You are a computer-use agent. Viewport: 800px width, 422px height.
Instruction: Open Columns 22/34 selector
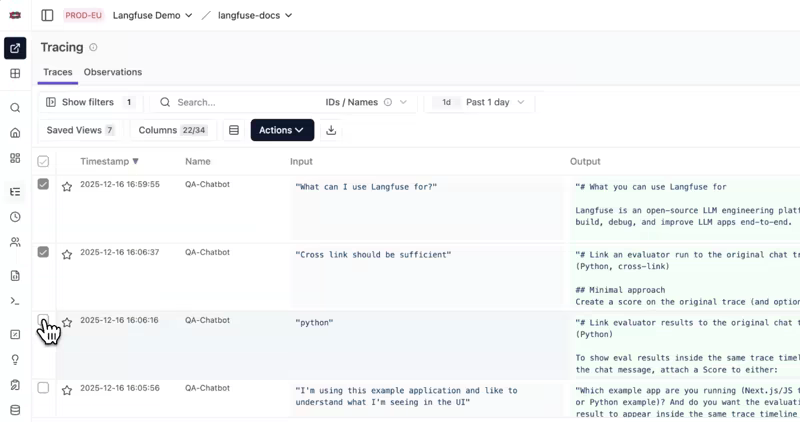tap(172, 130)
